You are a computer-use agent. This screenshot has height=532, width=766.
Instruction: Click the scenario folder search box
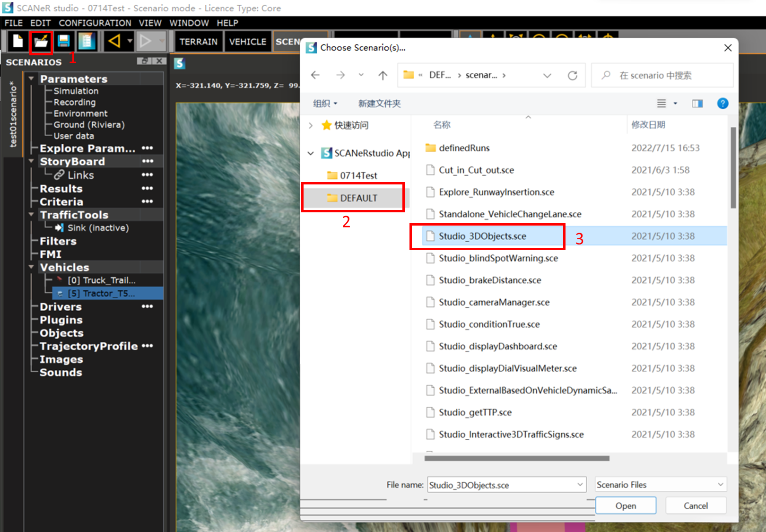pos(662,75)
